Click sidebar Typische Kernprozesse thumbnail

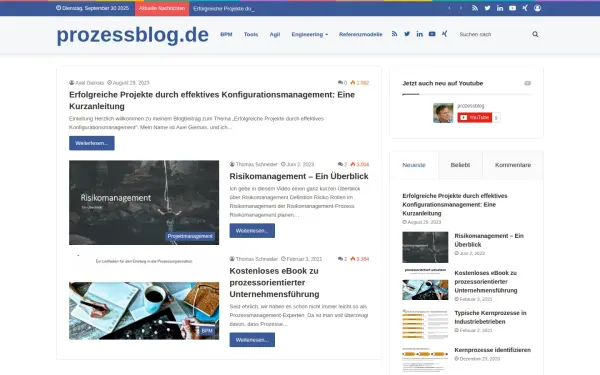(x=425, y=324)
